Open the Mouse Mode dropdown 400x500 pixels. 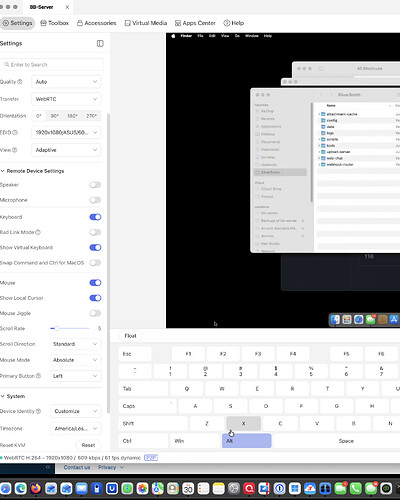(x=75, y=360)
